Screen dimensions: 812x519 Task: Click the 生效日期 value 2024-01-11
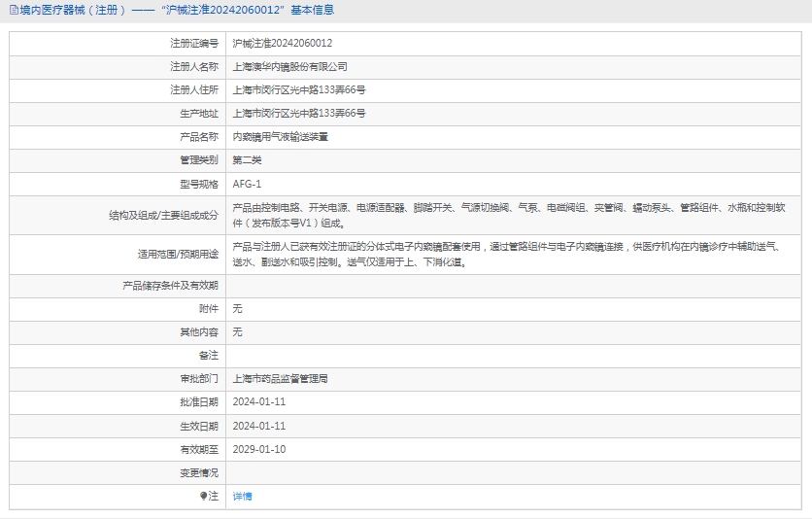[x=259, y=426]
